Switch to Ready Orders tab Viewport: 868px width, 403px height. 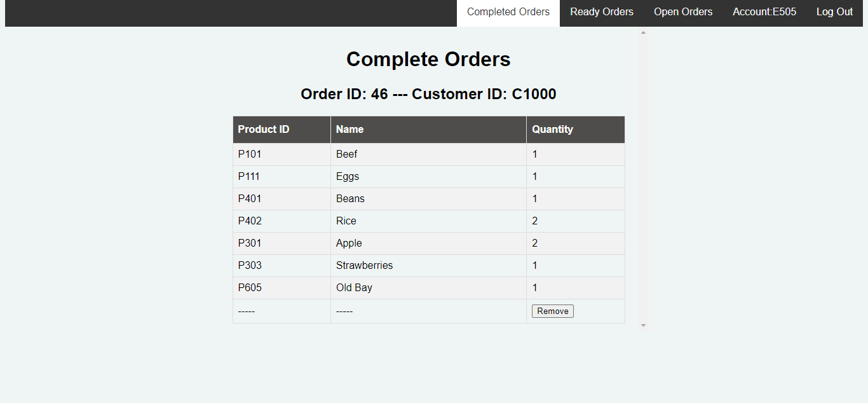[602, 12]
